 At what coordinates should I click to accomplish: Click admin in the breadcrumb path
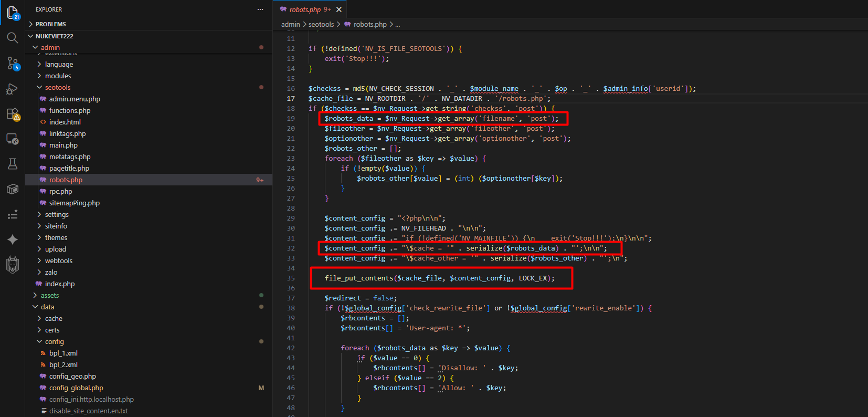point(291,24)
